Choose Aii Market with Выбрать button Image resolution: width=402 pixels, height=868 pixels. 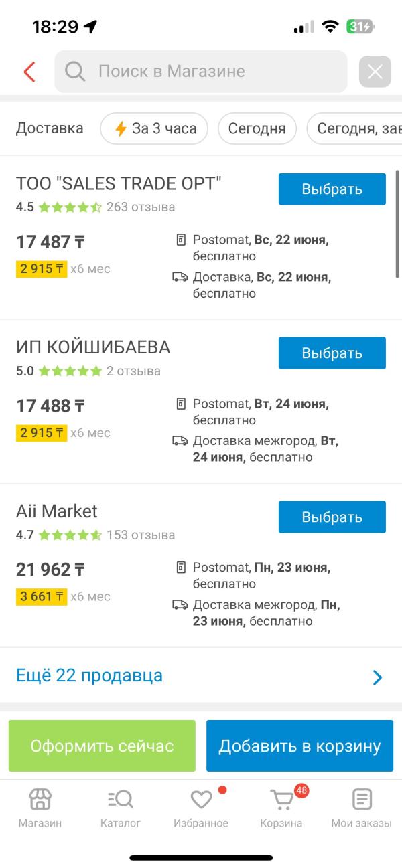[332, 517]
